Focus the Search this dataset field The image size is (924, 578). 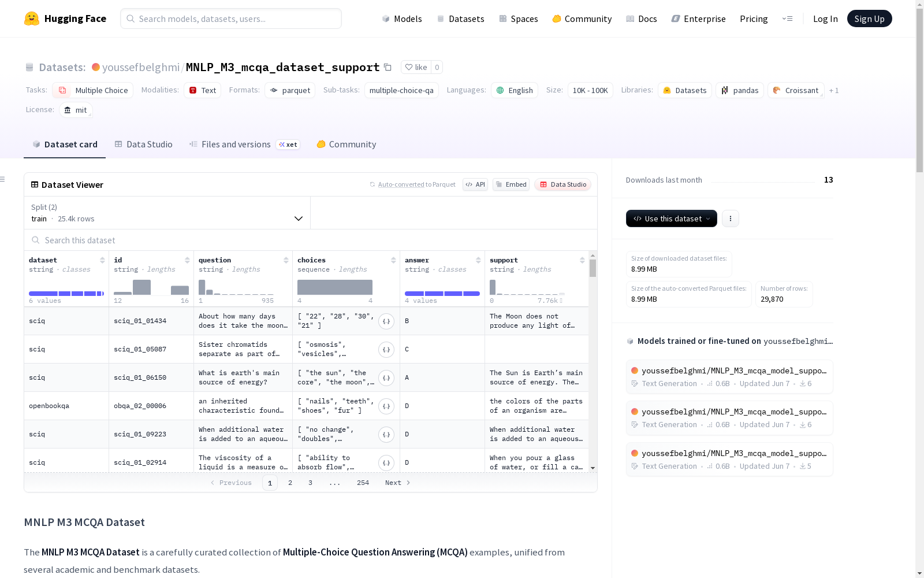pos(311,240)
